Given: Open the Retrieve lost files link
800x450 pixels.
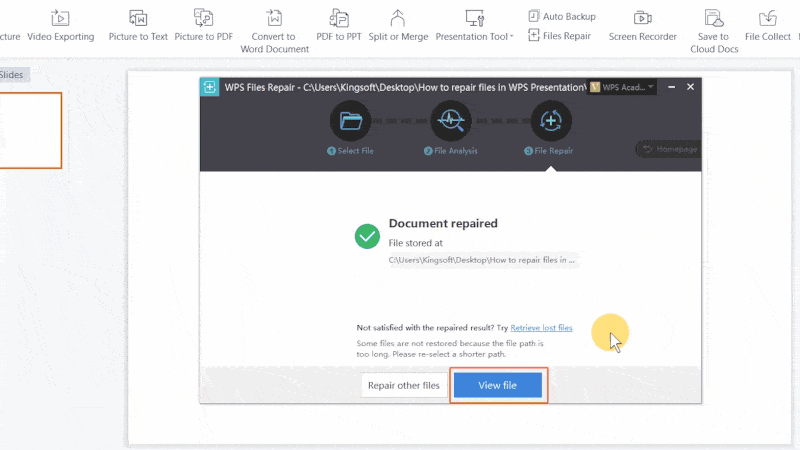Looking at the screenshot, I should (541, 328).
